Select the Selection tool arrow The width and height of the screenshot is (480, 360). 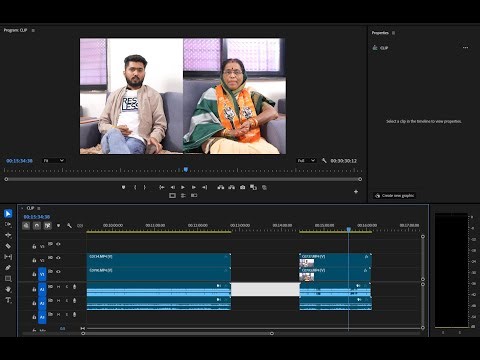(8, 213)
